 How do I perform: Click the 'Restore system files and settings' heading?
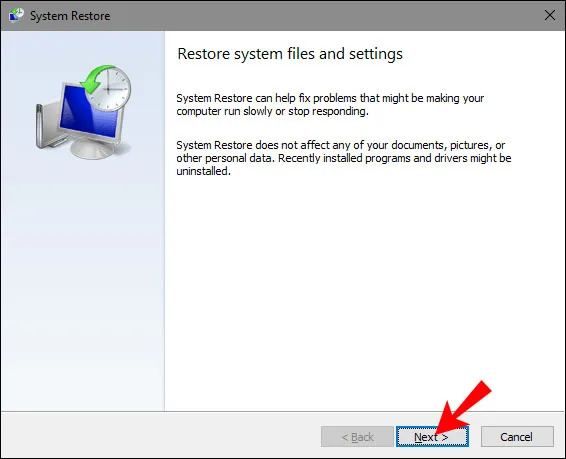point(290,54)
